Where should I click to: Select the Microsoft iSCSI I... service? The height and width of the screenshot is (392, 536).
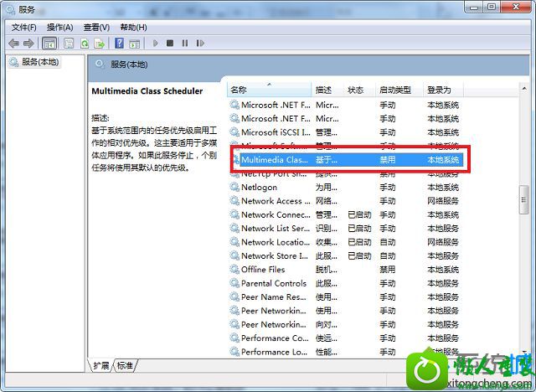pyautogui.click(x=276, y=132)
